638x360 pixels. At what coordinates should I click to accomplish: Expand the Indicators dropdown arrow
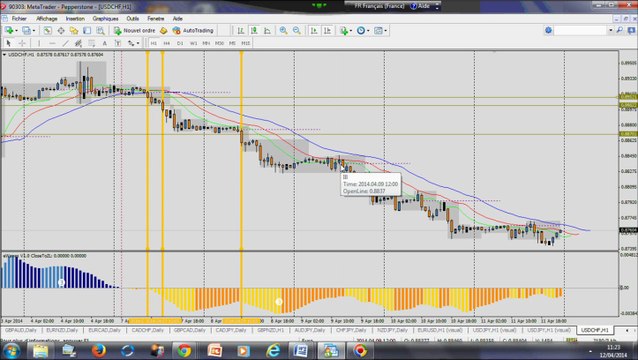(351, 31)
